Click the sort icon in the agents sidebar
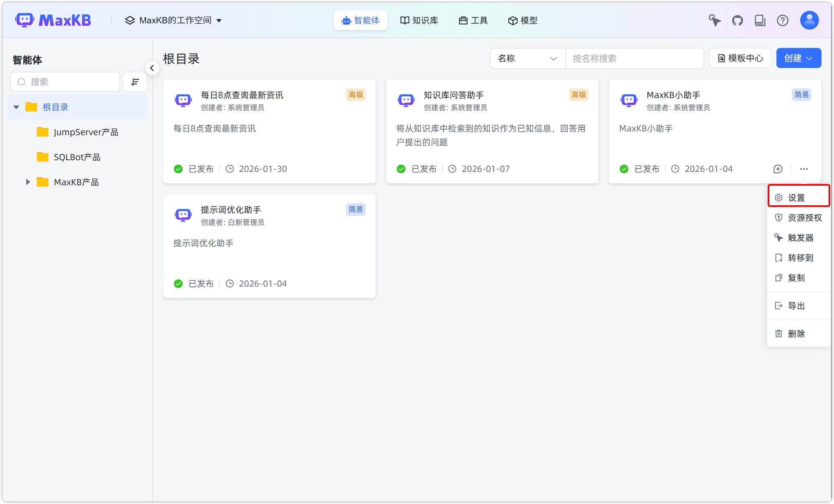Screen dimensions: 834x504 135,82
